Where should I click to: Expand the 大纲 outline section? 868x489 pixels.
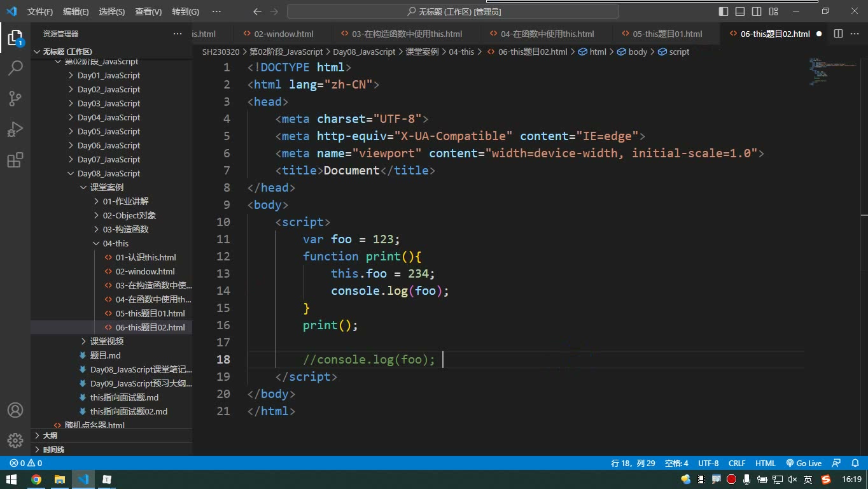click(x=111, y=436)
